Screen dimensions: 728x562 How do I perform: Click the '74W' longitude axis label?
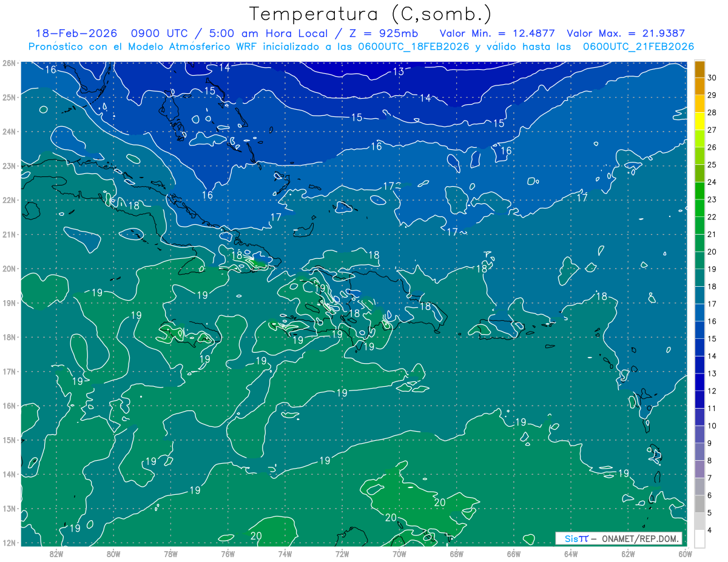[285, 554]
